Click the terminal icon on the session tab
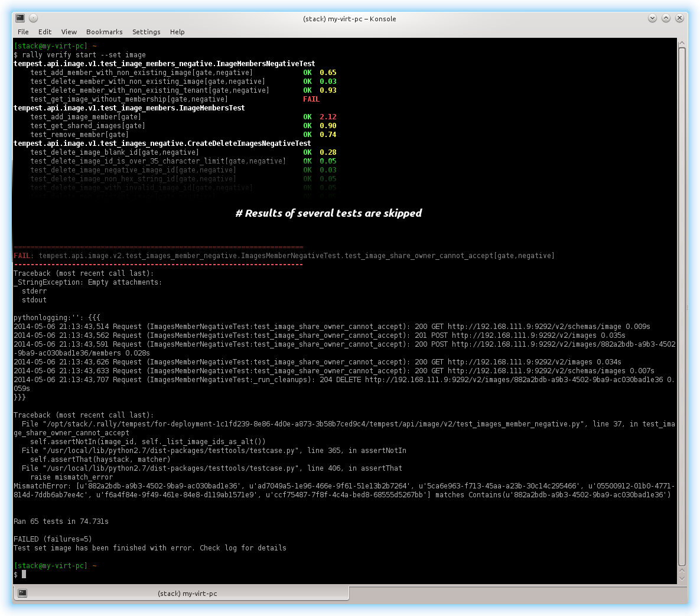This screenshot has width=700, height=616. coord(22,593)
